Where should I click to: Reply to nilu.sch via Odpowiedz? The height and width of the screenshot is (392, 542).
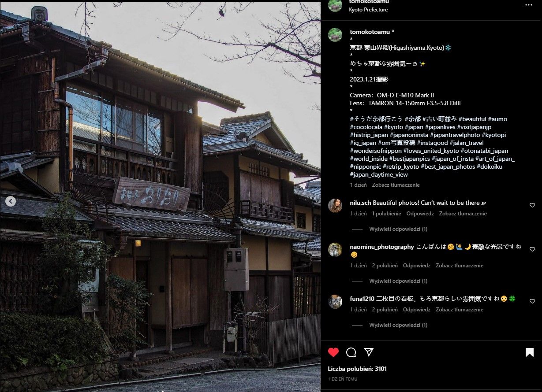[x=420, y=214]
